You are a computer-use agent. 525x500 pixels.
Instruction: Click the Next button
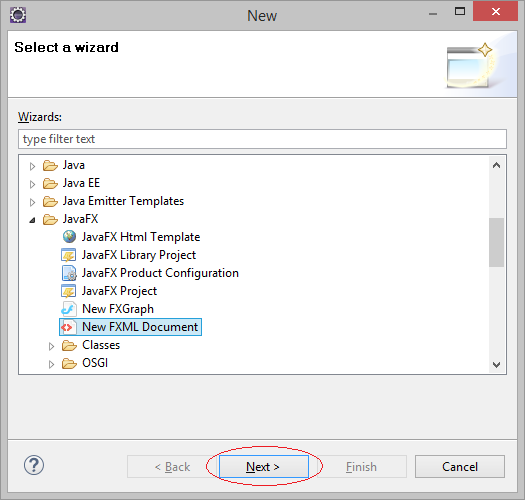tap(264, 467)
